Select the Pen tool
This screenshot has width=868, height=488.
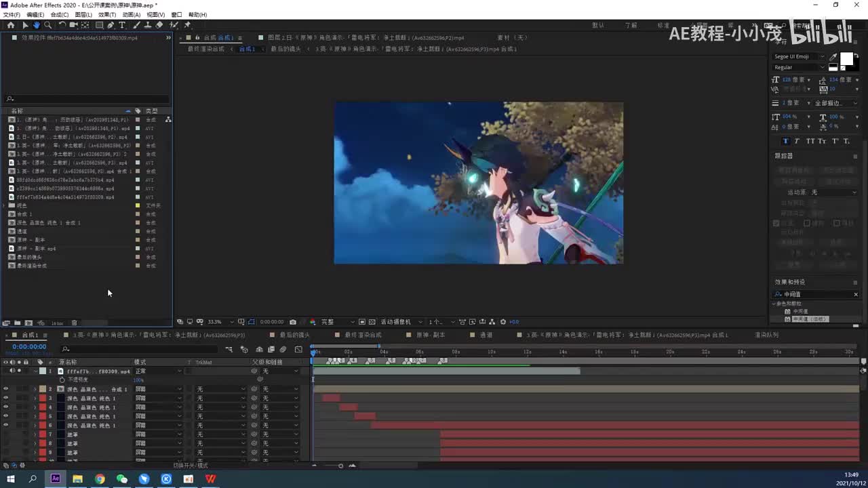tap(111, 25)
